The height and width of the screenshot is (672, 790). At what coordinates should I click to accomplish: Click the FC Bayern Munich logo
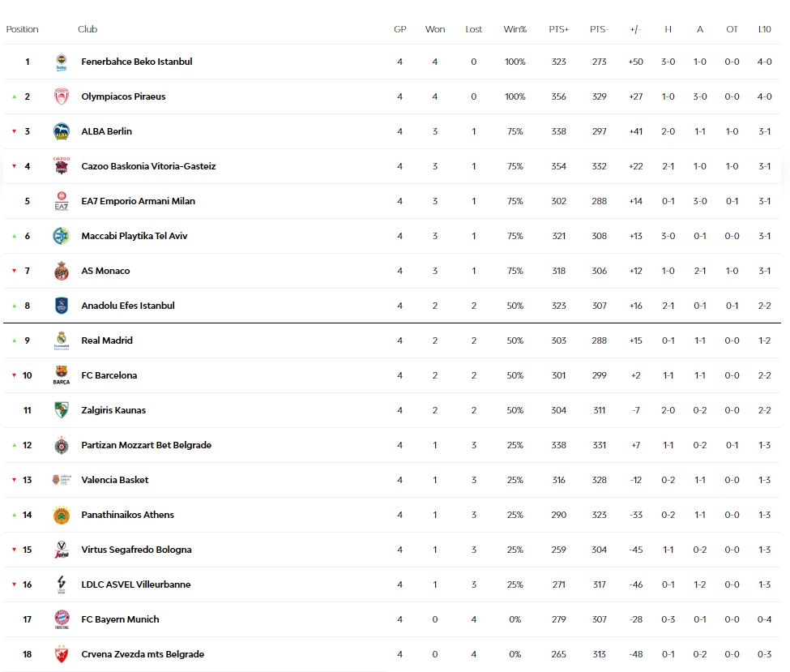pyautogui.click(x=62, y=619)
